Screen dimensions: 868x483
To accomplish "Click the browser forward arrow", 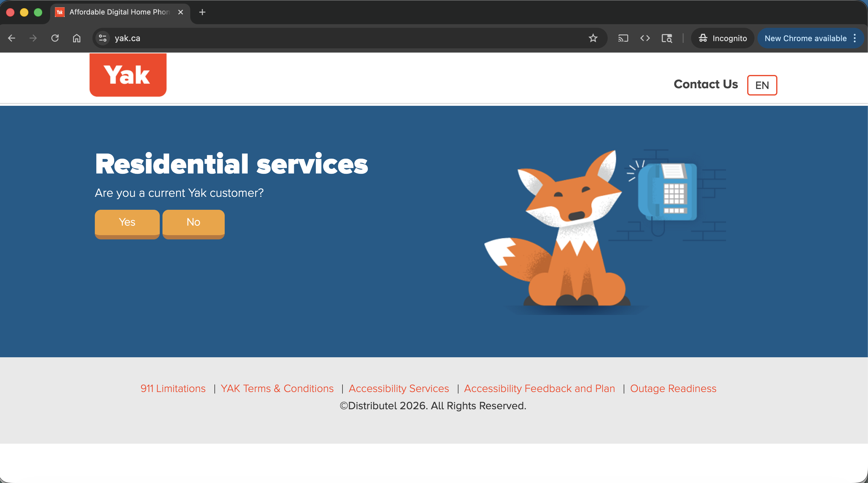I will 33,38.
